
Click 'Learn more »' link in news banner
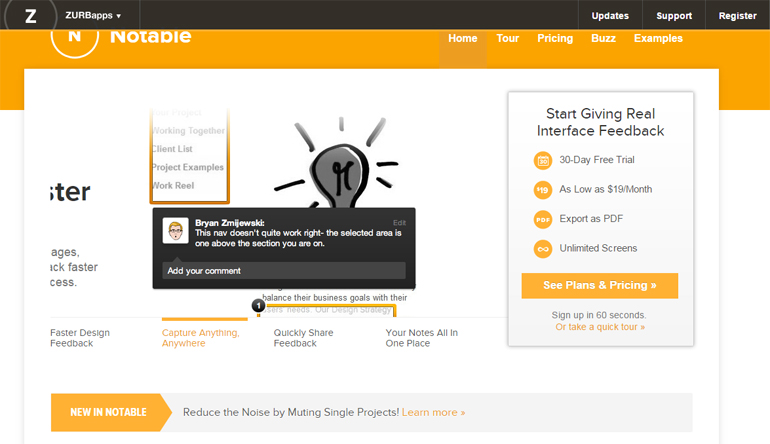coord(433,413)
